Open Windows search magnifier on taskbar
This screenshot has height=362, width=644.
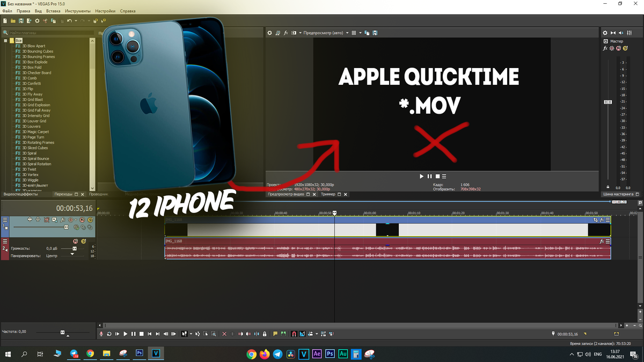(24, 354)
